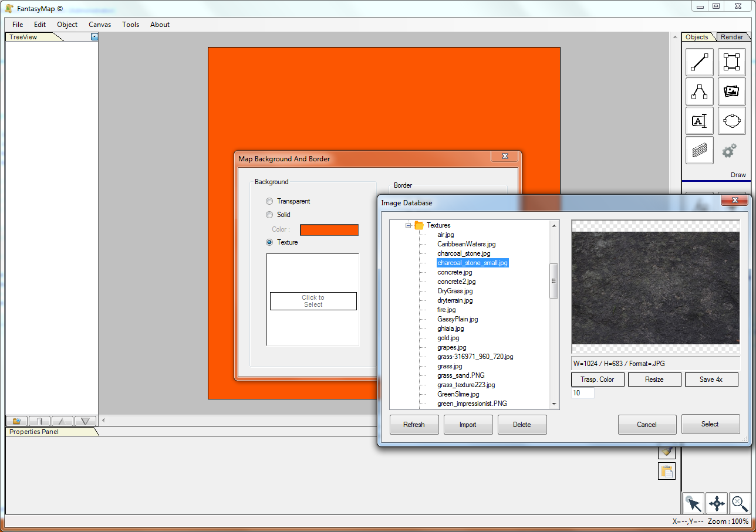Viewport: 756px width, 532px height.
Task: Select charcoal_stone_small.jpg in the list
Action: [473, 263]
